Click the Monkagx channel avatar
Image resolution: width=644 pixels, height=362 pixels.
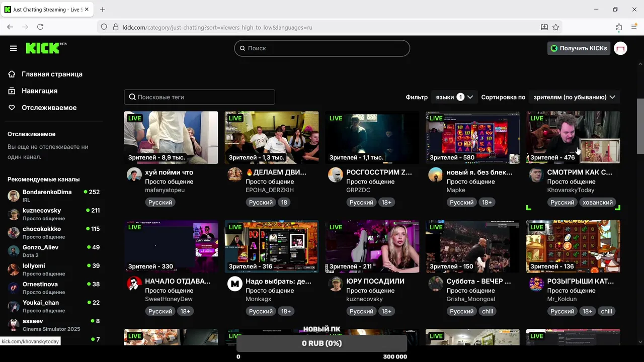(x=234, y=284)
